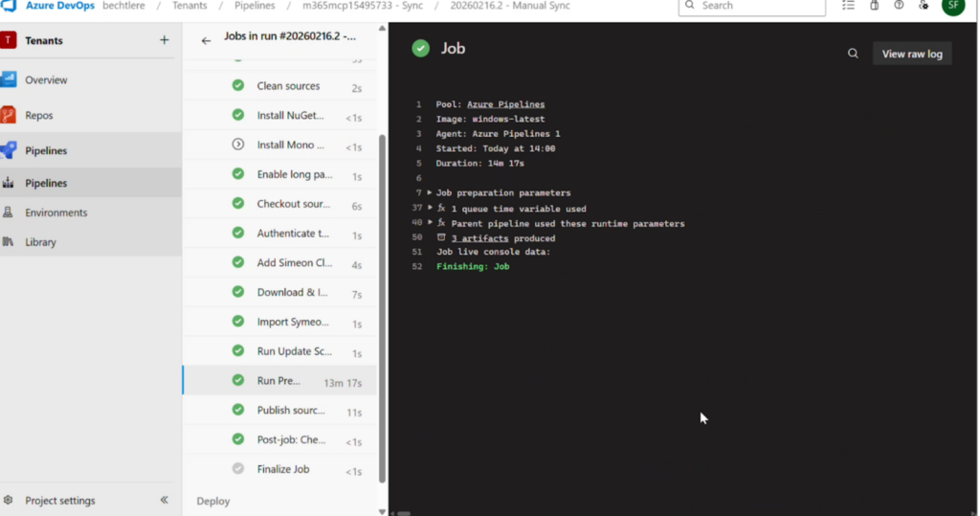Image resolution: width=980 pixels, height=516 pixels.
Task: Select the Checkout sources job step
Action: click(x=292, y=204)
